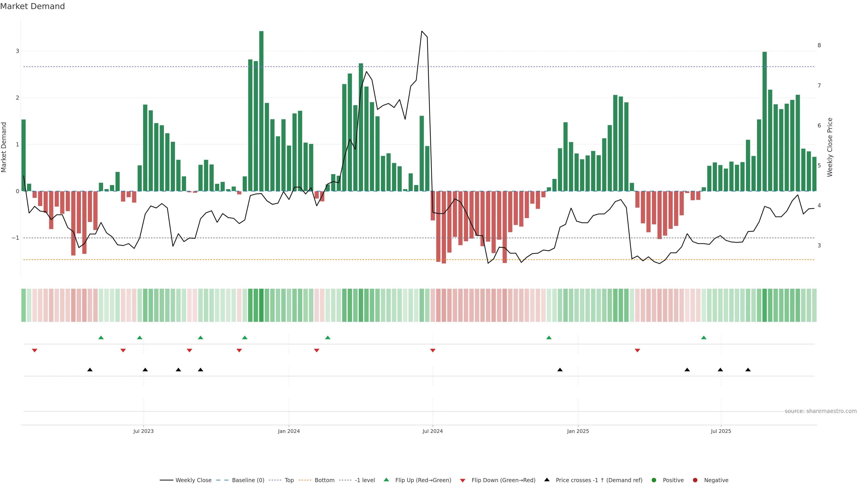
Task: Click the Flip Up green triangle legend icon
Action: pos(386,480)
